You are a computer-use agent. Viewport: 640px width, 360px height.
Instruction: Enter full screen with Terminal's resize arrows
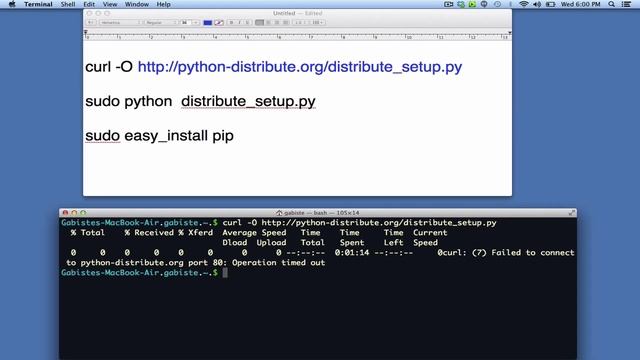[x=571, y=213]
